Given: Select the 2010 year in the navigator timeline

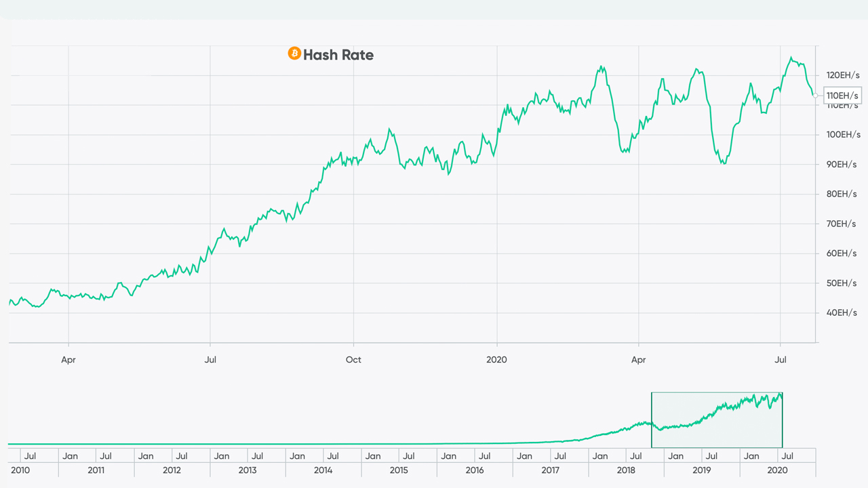Looking at the screenshot, I should [x=20, y=470].
